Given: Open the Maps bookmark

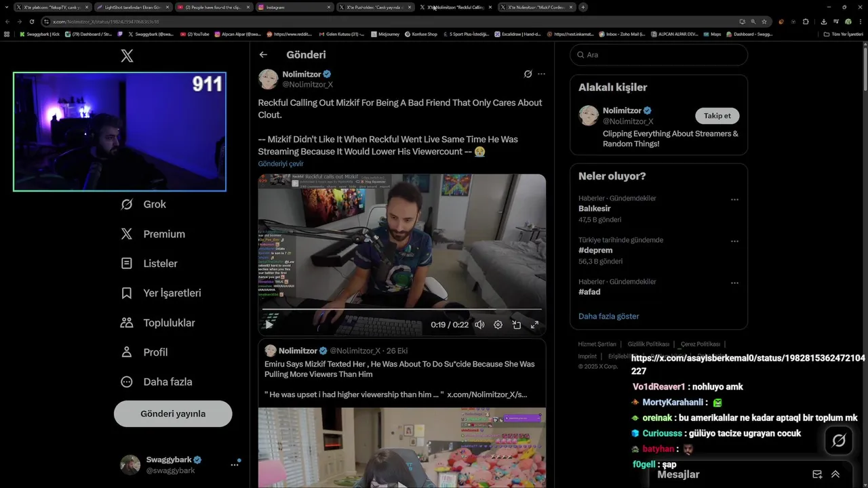Looking at the screenshot, I should 712,34.
